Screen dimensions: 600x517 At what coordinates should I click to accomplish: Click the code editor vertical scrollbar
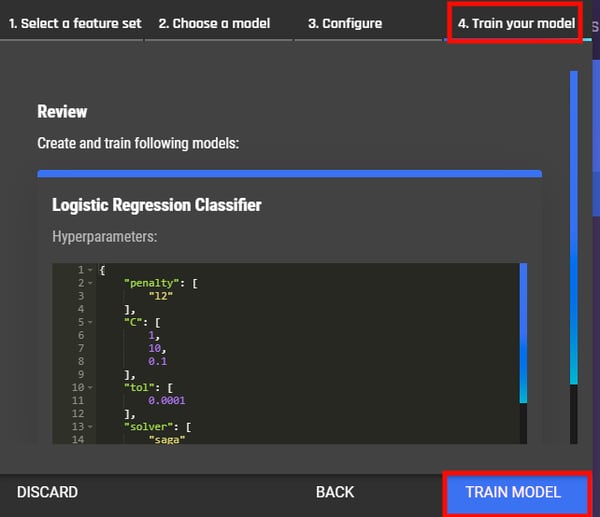(523, 333)
